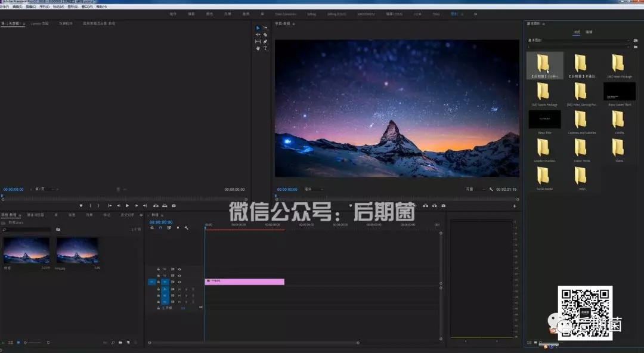Toggle lock on the V3 track

coord(159,270)
